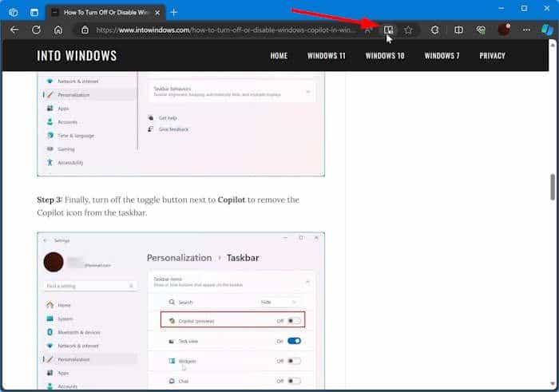The height and width of the screenshot is (392, 559).
Task: Open the profile avatar menu
Action: point(504,30)
